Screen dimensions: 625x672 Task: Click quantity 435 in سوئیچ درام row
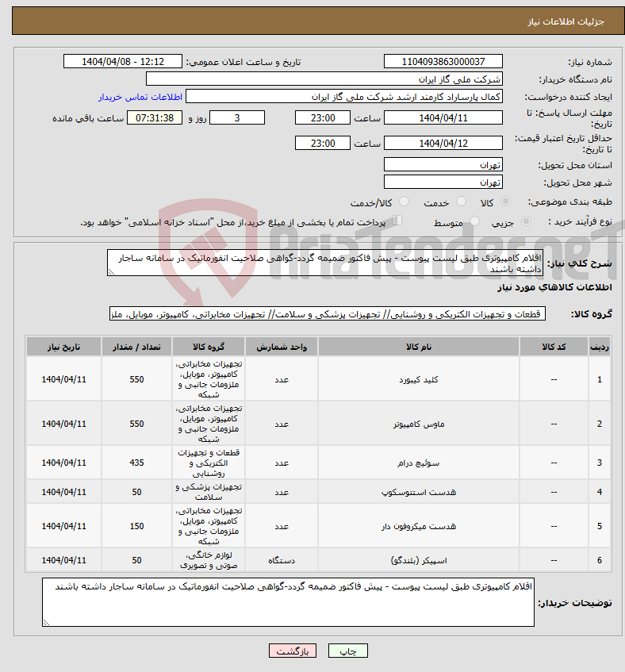tap(136, 463)
